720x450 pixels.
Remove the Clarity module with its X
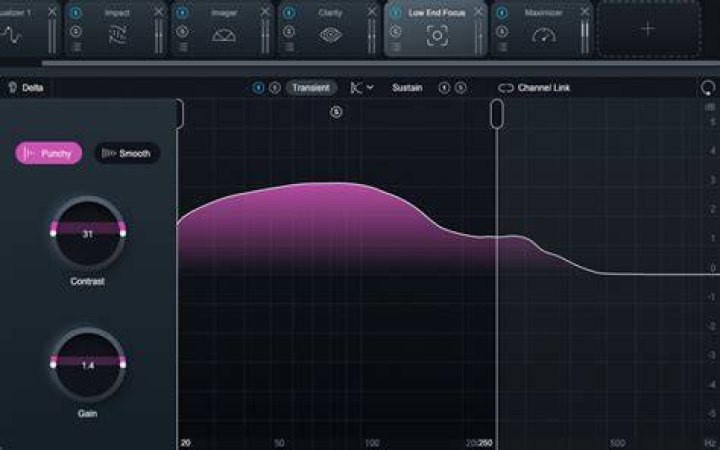point(371,11)
